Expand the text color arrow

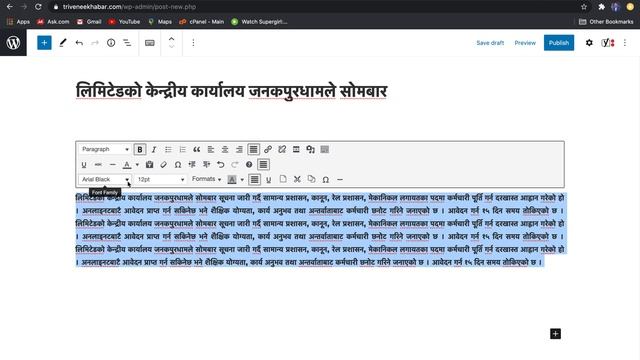click(137, 164)
